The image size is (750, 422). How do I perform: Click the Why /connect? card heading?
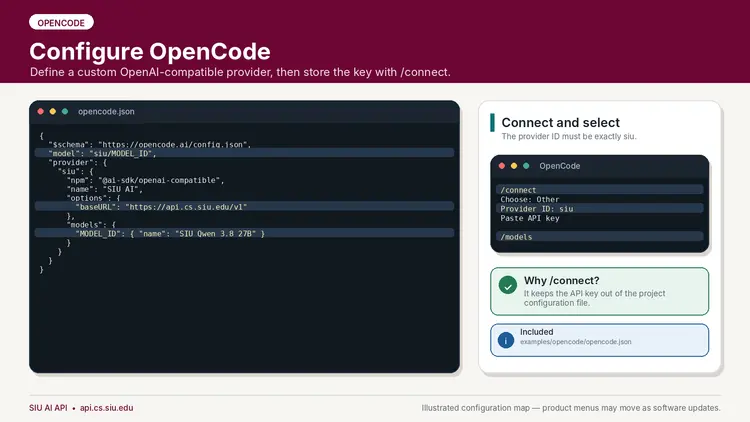pos(561,280)
